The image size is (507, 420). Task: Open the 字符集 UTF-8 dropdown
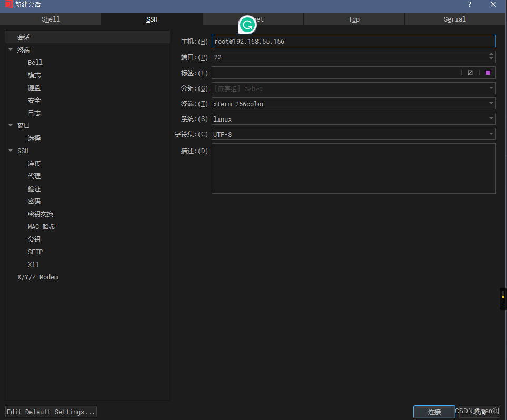pos(353,134)
